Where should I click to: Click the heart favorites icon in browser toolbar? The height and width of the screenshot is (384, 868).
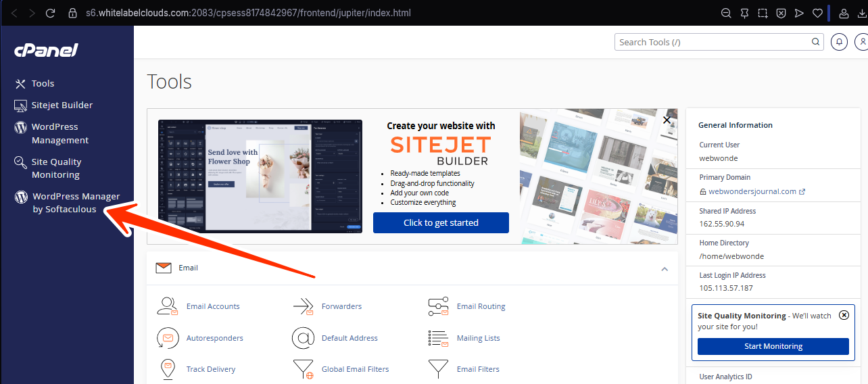click(817, 13)
